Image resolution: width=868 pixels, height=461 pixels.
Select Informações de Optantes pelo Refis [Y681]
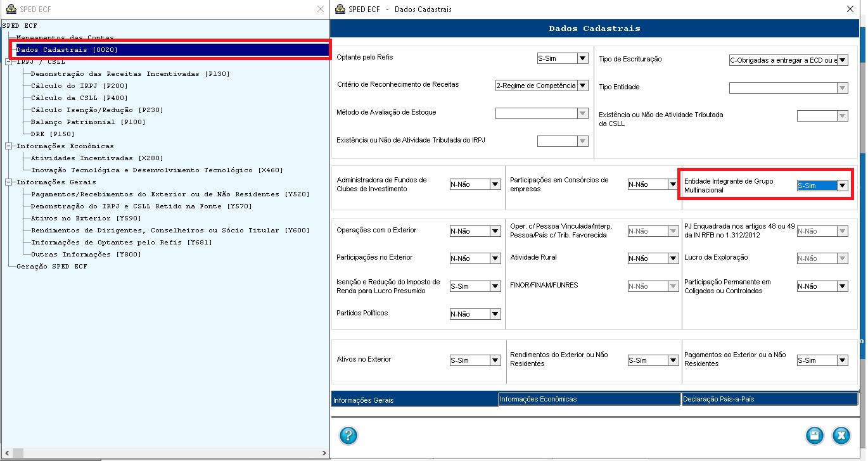122,243
